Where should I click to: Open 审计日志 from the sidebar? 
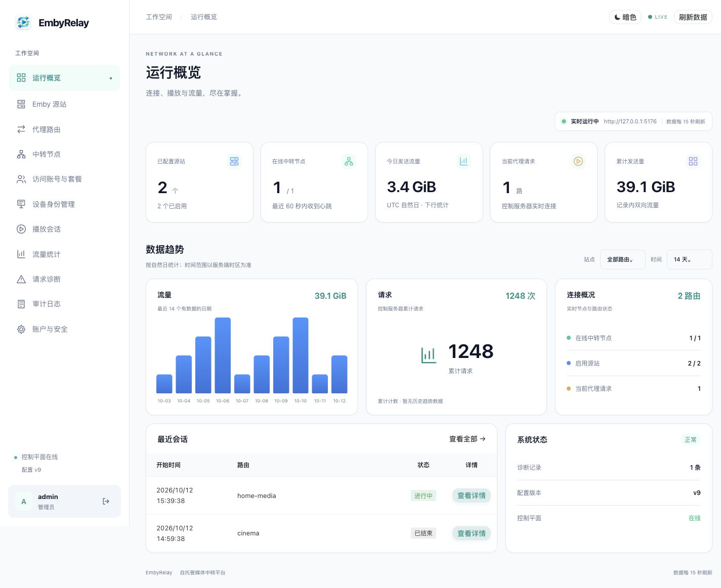[64, 304]
